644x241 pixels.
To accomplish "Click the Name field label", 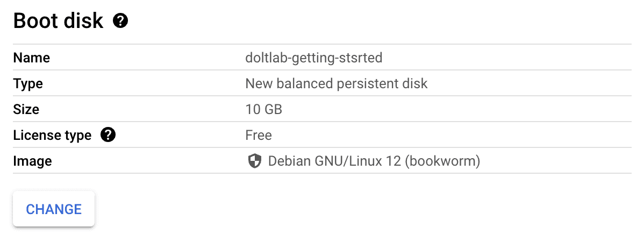I will click(32, 58).
